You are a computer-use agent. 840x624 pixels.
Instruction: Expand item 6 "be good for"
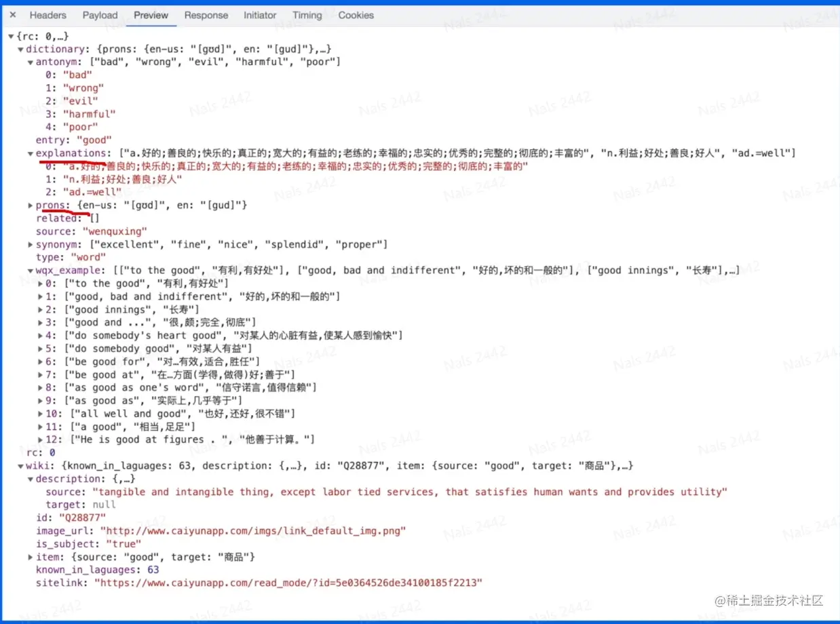click(40, 362)
